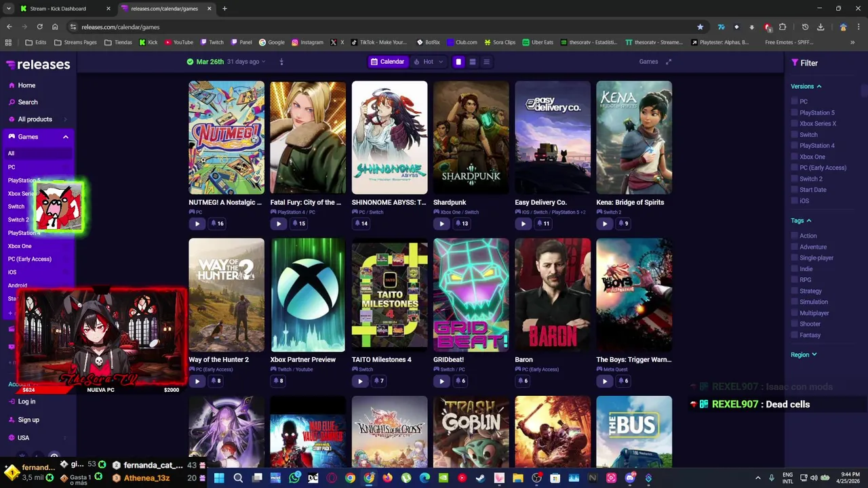Screen dimensions: 868x488
Task: Select Xbox One in sidebar list
Action: [20, 246]
